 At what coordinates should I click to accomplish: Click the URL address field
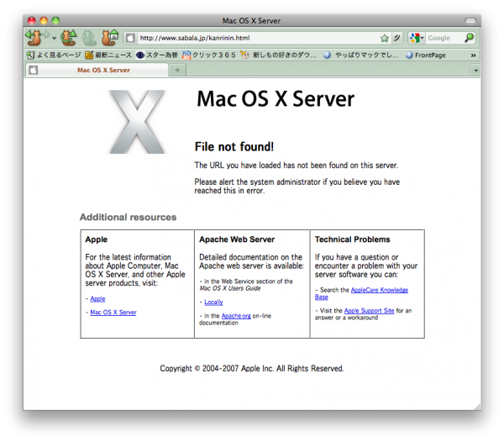257,38
